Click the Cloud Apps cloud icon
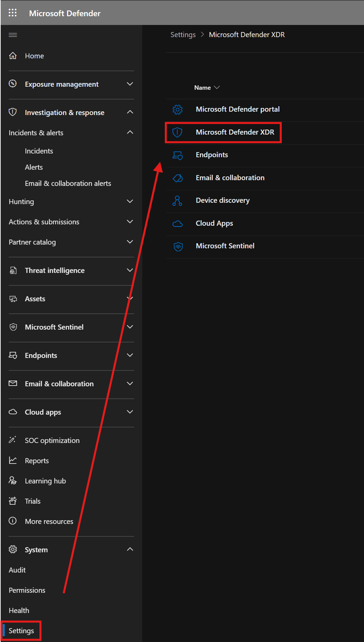This screenshot has width=364, height=642. point(178,223)
